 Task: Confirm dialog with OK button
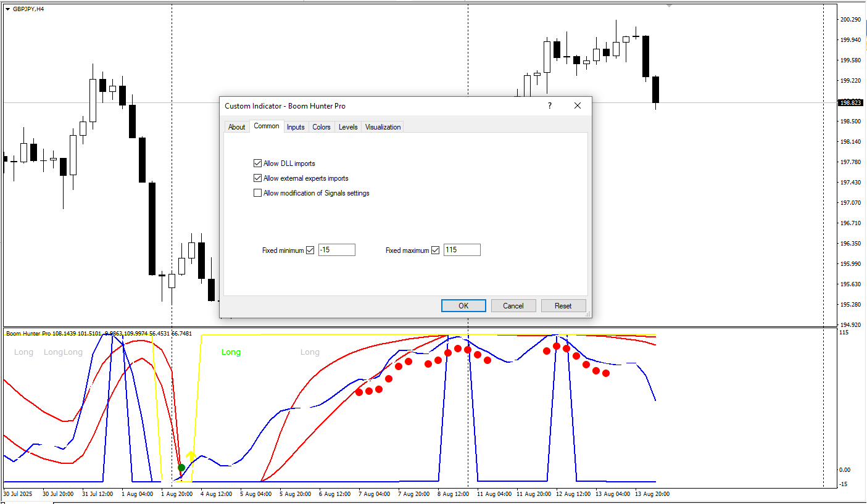click(463, 305)
